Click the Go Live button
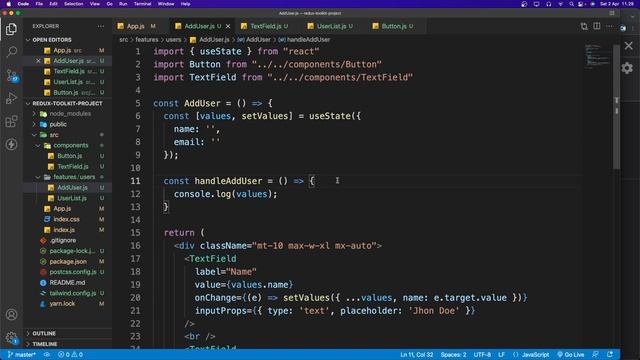Viewport: 640px width, 360px height. pos(571,355)
